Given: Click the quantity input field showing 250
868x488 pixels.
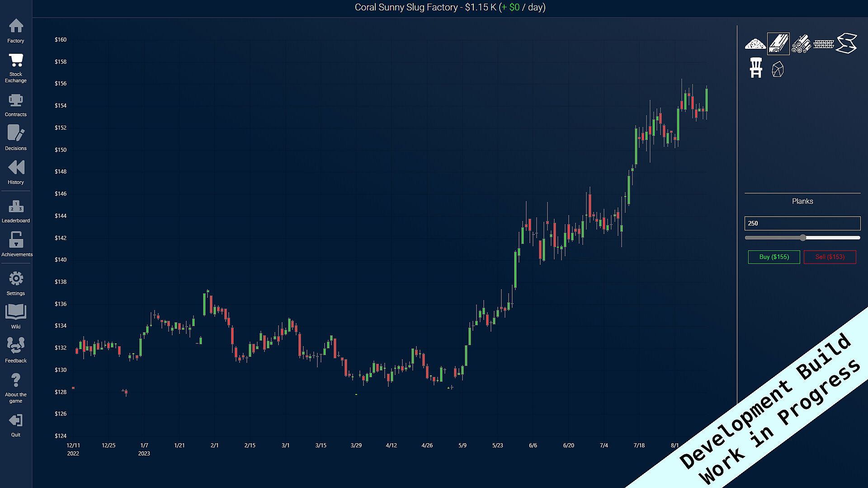Looking at the screenshot, I should tap(802, 223).
